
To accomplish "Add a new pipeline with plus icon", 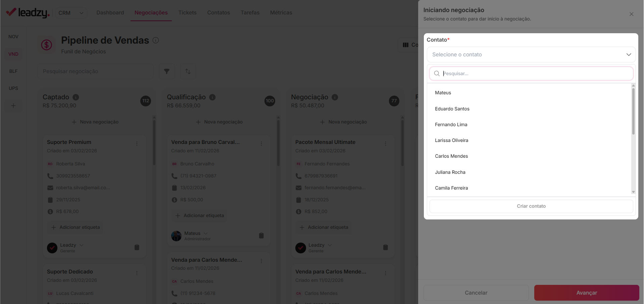I will point(13,106).
